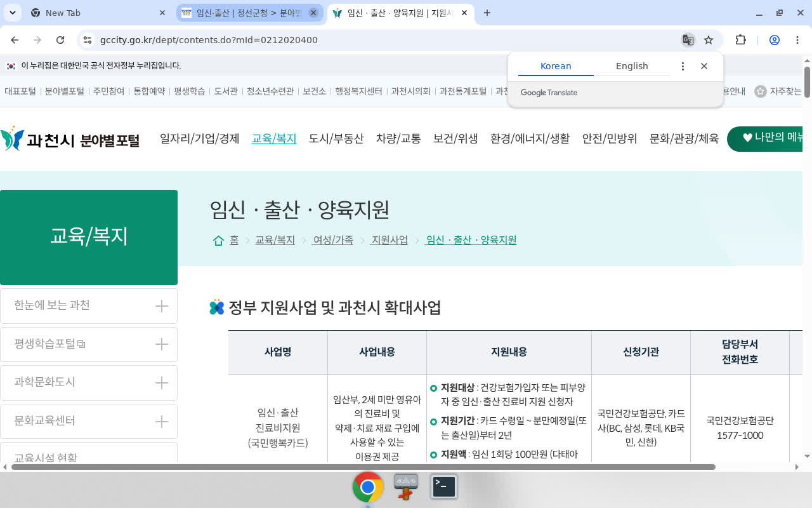Open a new tab with the plus button

(x=487, y=13)
